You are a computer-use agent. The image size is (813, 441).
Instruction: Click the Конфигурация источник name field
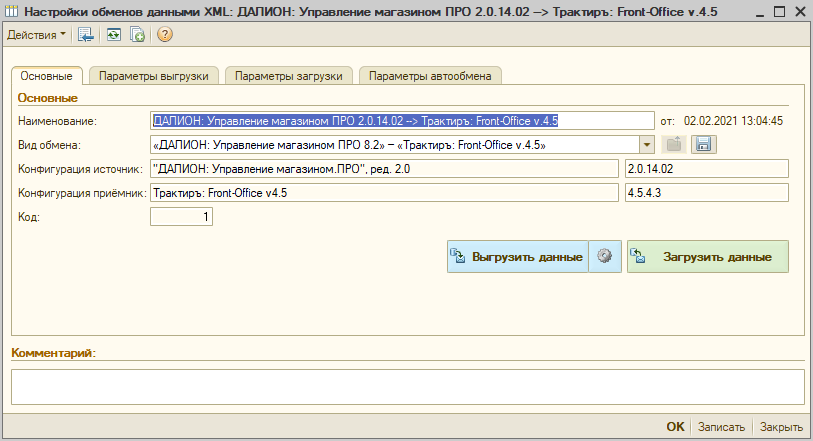(x=384, y=169)
